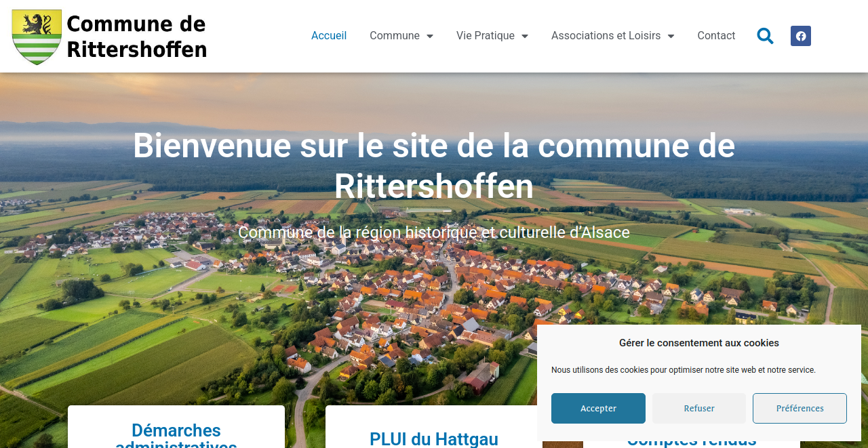Expand the Vie Pratique dropdown arrow
This screenshot has height=448, width=868.
click(x=524, y=36)
